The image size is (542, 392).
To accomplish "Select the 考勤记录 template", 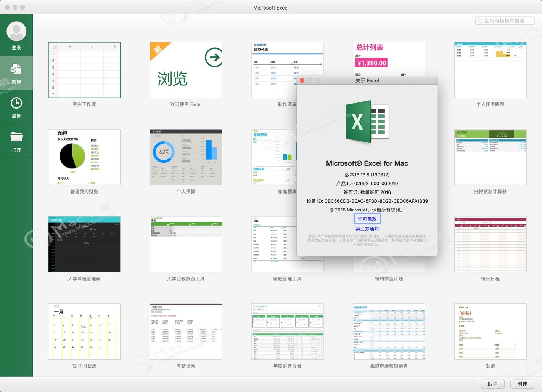I will [186, 331].
